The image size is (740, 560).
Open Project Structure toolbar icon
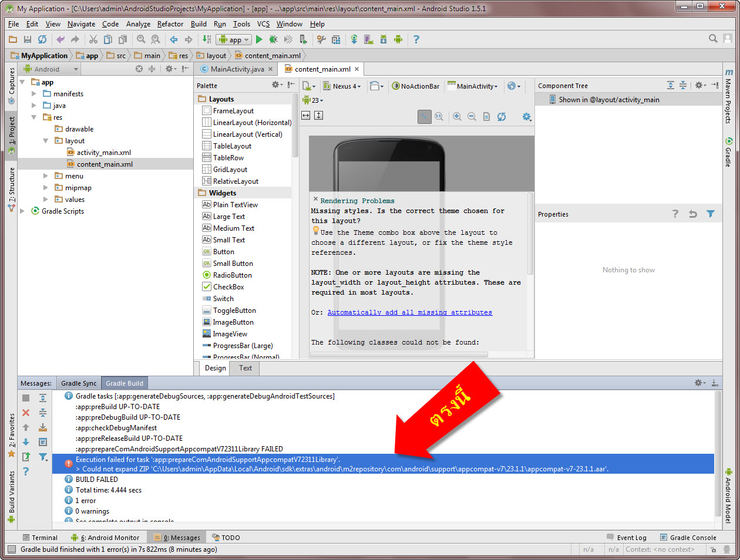click(336, 39)
